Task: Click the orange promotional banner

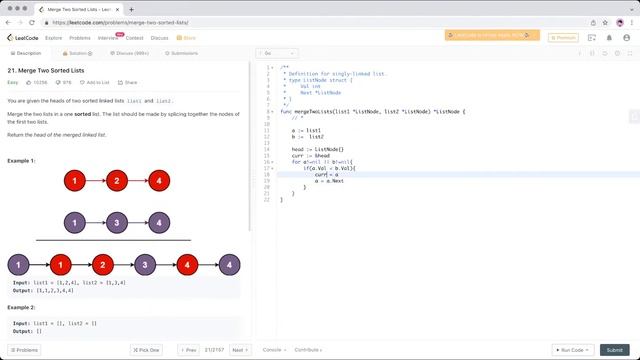Action: point(492,35)
